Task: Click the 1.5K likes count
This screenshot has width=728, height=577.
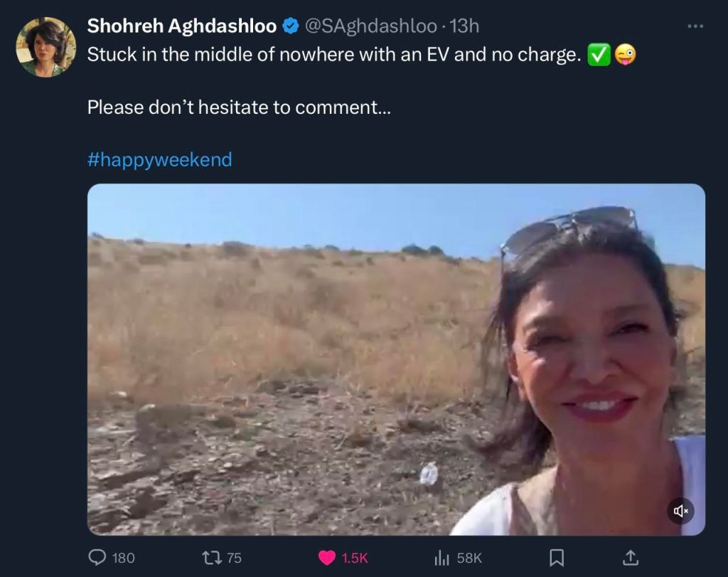Action: [354, 558]
